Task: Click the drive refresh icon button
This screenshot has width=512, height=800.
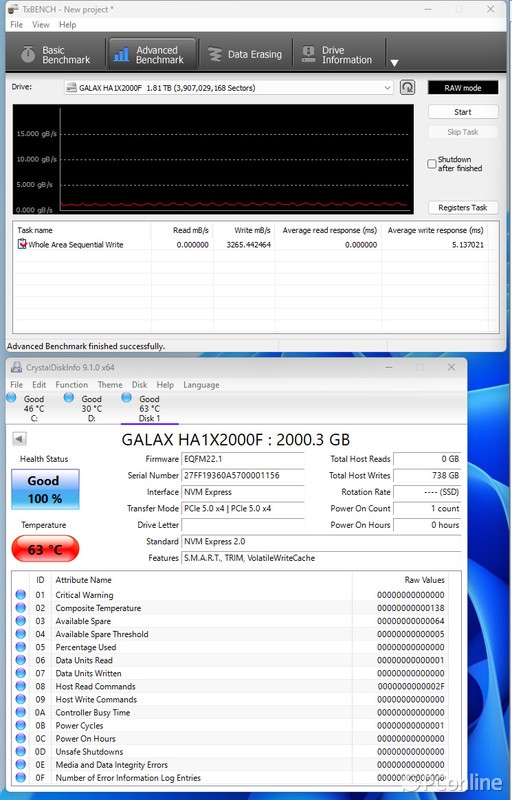Action: tap(407, 87)
